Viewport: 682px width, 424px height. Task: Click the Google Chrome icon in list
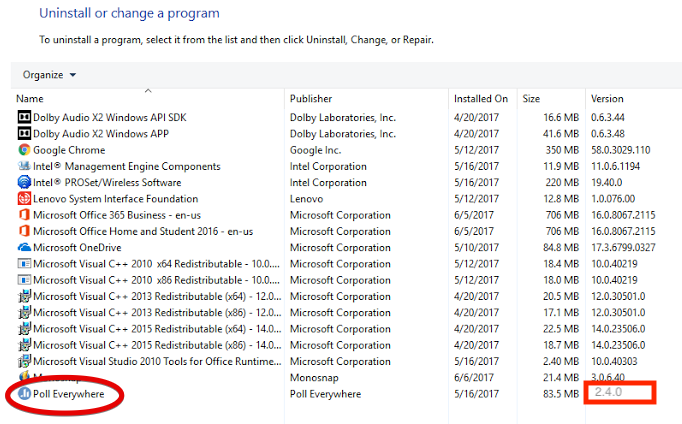[x=24, y=150]
